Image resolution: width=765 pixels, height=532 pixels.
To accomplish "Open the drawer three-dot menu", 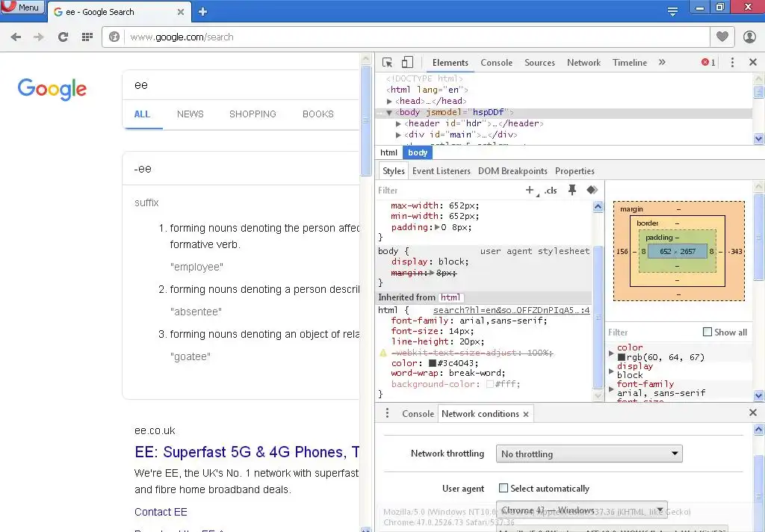I will click(387, 413).
